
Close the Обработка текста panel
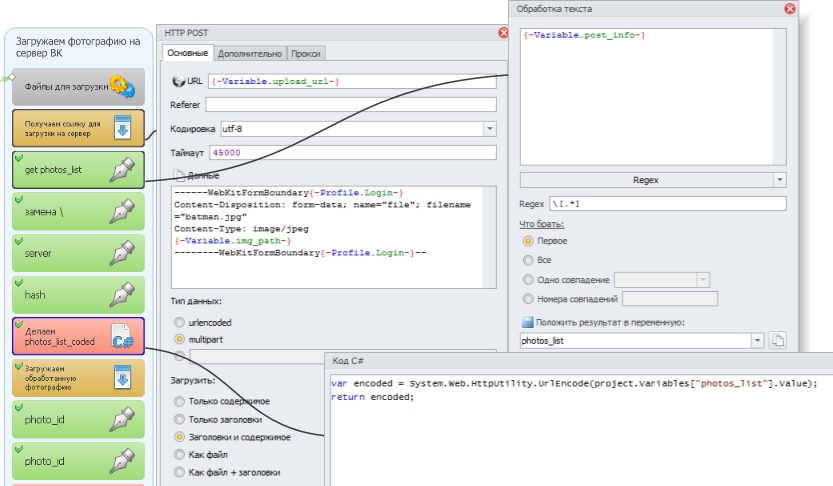(x=790, y=9)
